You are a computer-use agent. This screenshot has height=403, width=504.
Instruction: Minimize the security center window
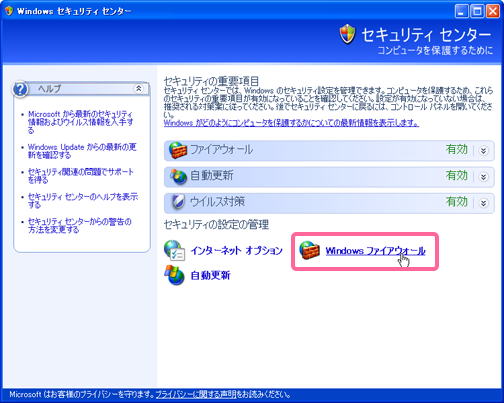[462, 11]
